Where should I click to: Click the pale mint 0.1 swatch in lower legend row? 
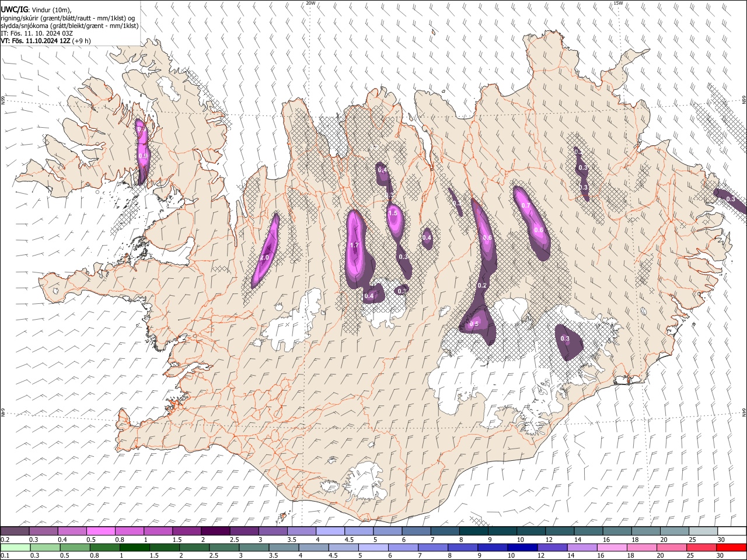coord(16,547)
